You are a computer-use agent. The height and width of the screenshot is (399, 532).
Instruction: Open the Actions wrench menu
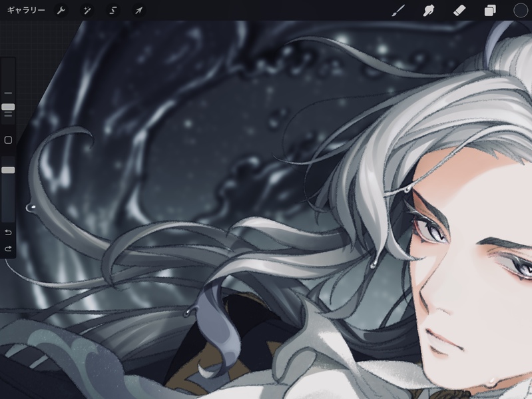coord(61,11)
